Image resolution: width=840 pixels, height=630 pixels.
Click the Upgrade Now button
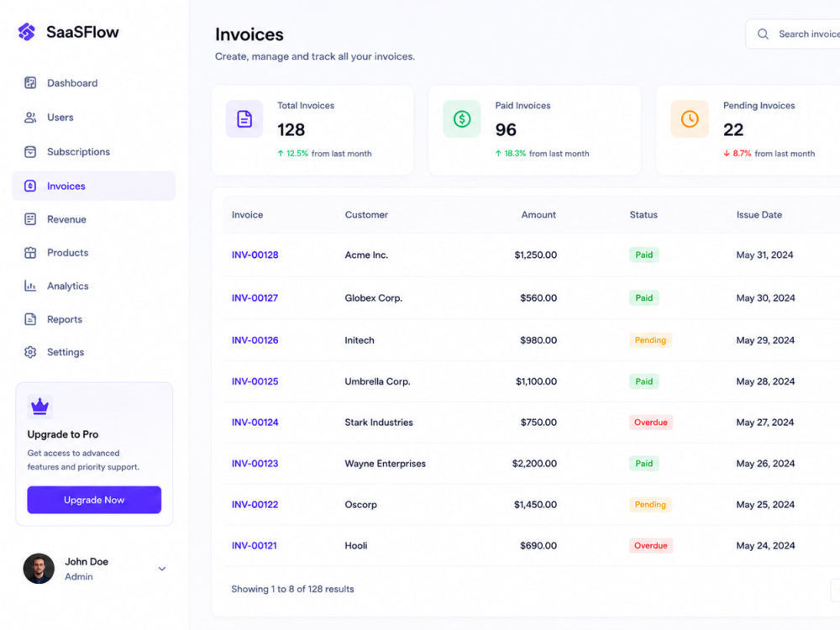pyautogui.click(x=94, y=500)
